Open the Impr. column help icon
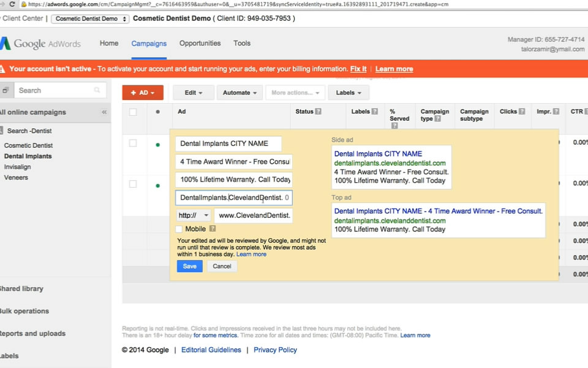Screen dimensions: 588x368 [x=556, y=112]
